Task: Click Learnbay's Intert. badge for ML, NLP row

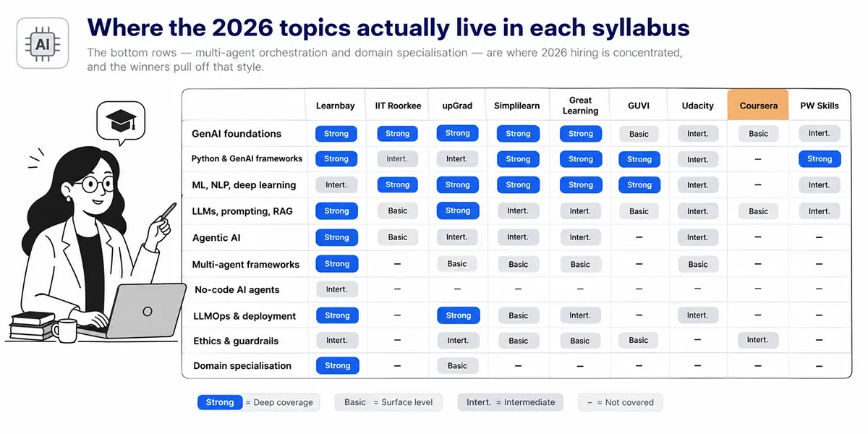Action: tap(336, 185)
